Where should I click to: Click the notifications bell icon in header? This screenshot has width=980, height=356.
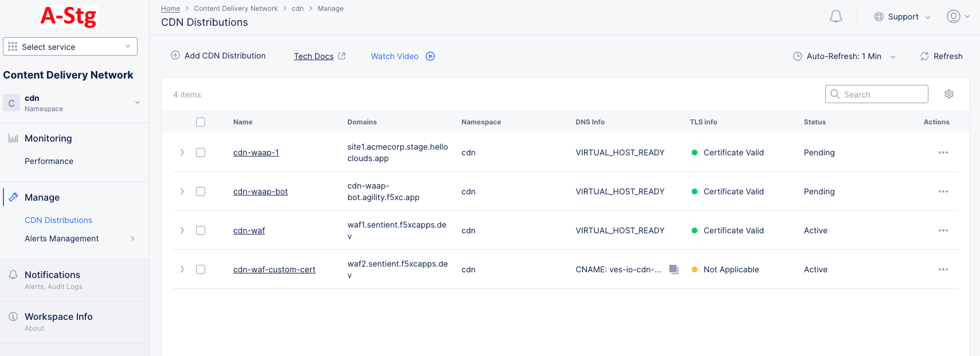pos(836,17)
